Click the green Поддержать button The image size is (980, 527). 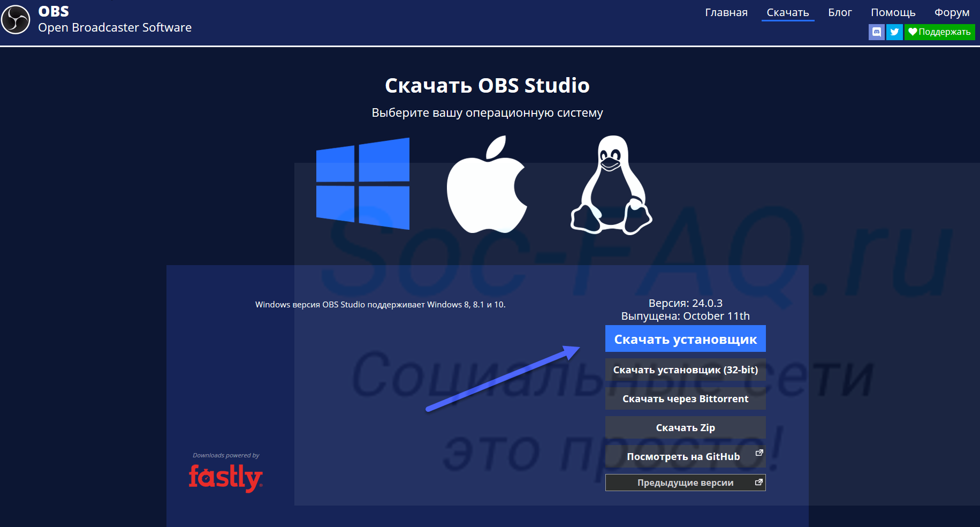click(x=939, y=32)
